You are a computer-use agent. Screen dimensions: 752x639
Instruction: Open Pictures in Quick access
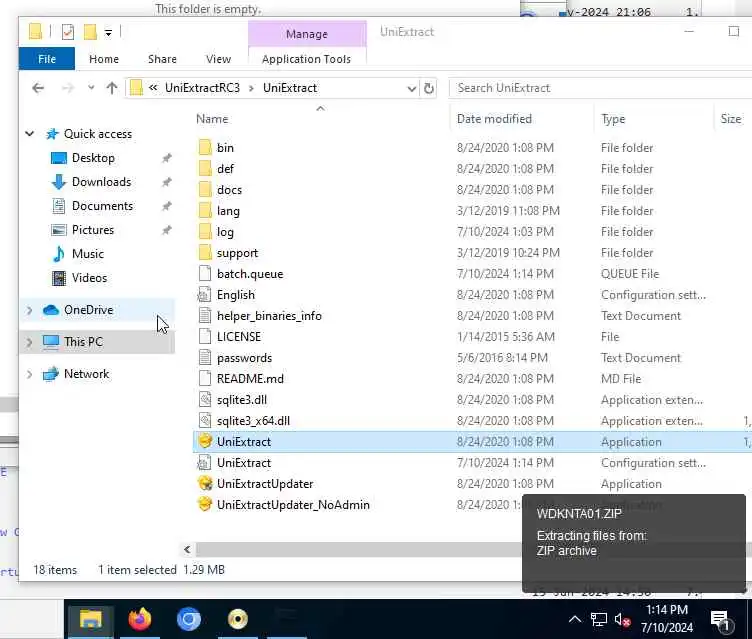93,230
